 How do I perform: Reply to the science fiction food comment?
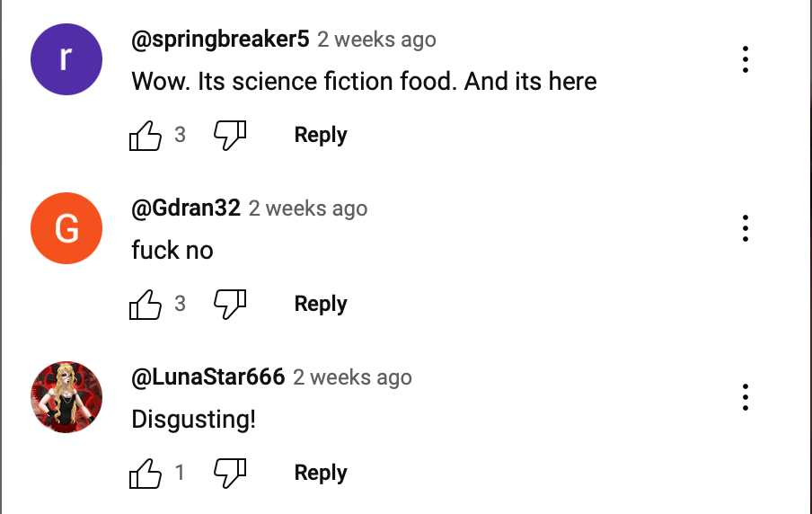321,135
